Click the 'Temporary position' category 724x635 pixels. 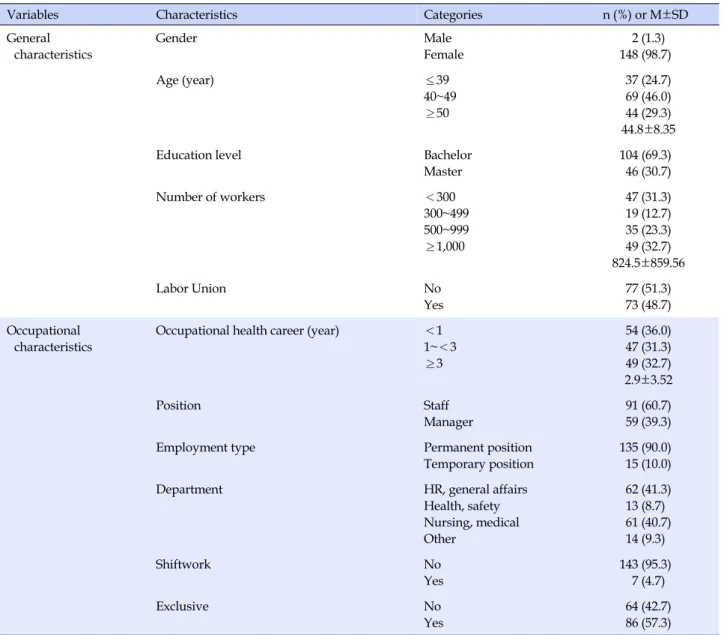tap(478, 465)
